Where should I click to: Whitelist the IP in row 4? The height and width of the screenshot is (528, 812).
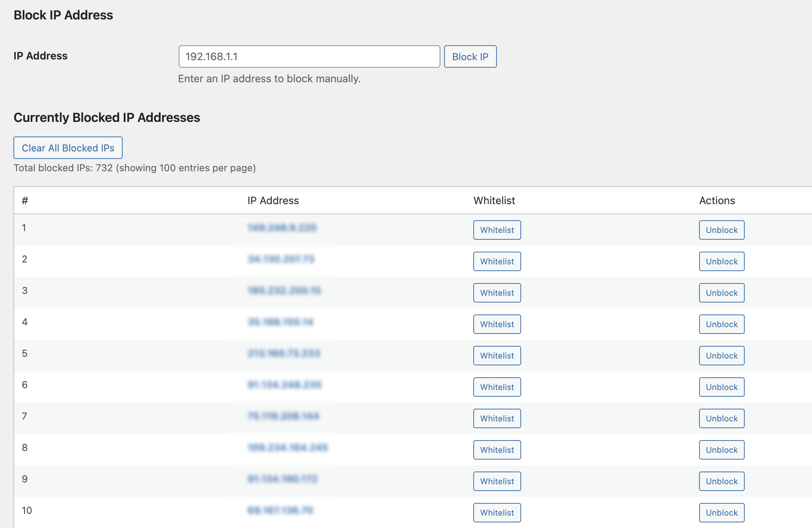pyautogui.click(x=497, y=324)
